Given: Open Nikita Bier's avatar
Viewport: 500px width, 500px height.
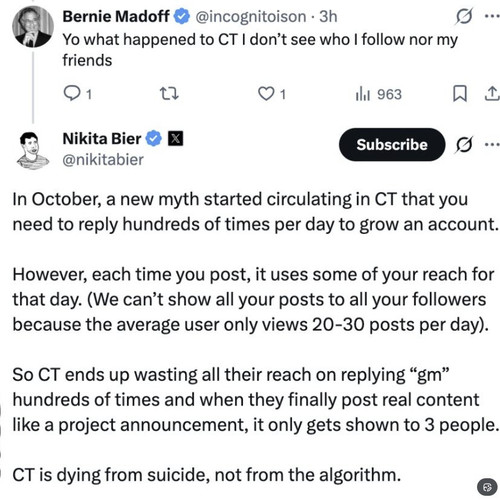Looking at the screenshot, I should point(33,150).
